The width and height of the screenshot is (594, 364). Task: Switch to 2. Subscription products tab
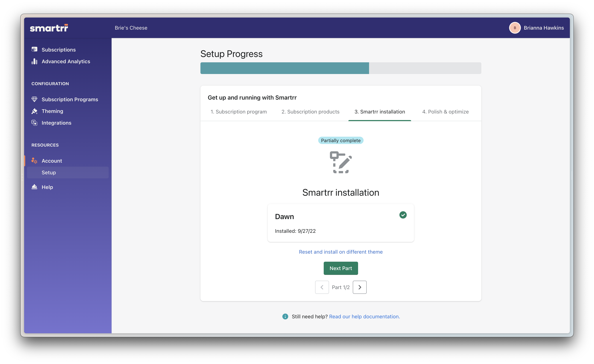tap(311, 111)
